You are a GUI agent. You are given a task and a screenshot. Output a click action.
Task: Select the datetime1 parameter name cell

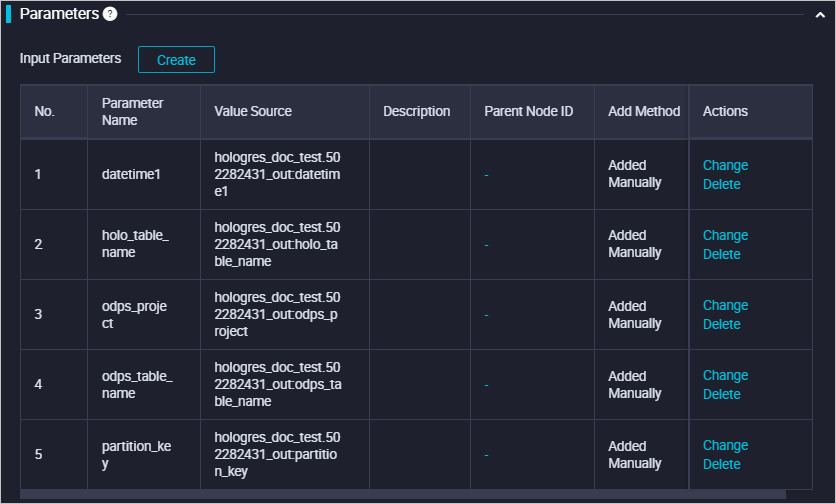(131, 174)
